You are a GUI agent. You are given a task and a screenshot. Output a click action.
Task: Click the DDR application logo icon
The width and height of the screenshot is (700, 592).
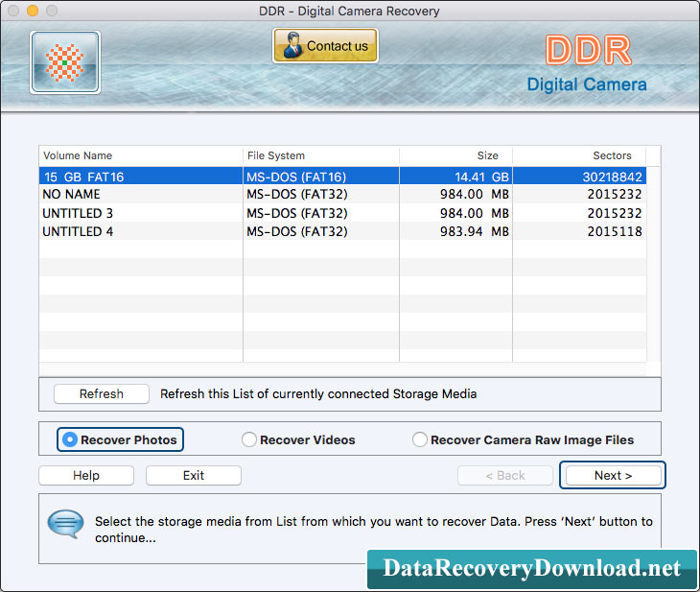coord(65,62)
